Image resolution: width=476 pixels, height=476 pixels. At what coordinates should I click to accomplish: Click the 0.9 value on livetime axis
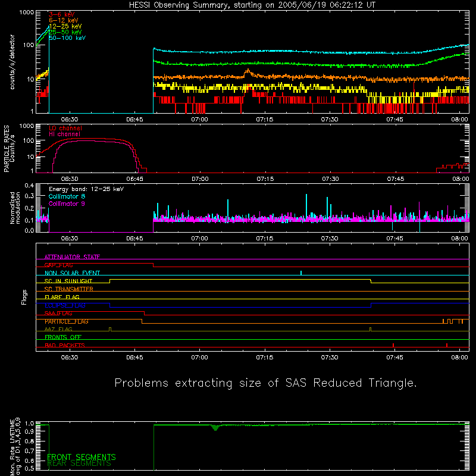click(29, 431)
